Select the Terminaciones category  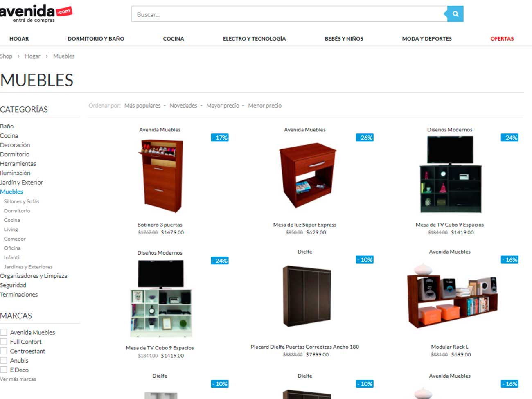coord(19,295)
